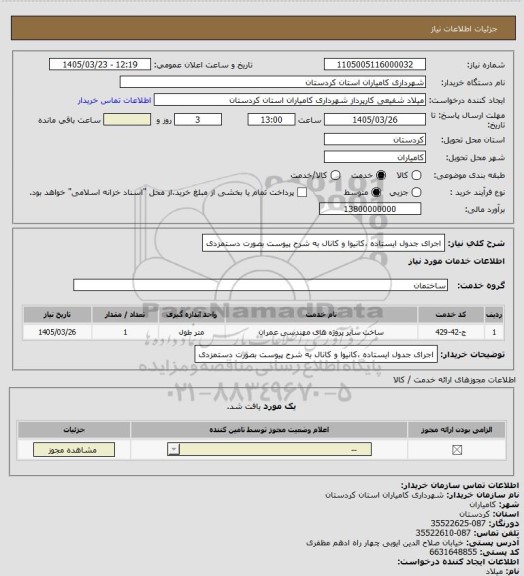Viewport: 524px width, 576px height.
Task: Open the اطلاعات تماس خریدار link
Action: pos(115,100)
